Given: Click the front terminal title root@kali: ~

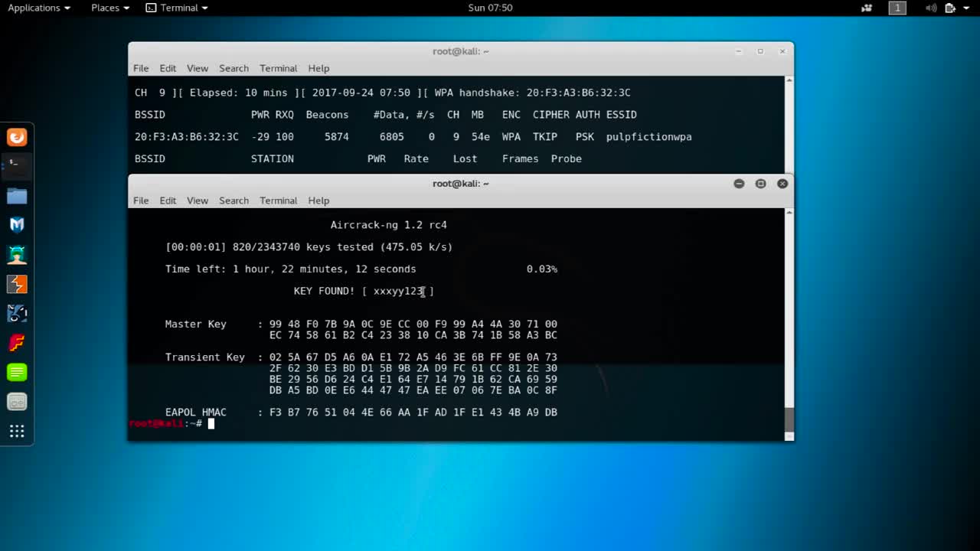Looking at the screenshot, I should [461, 184].
